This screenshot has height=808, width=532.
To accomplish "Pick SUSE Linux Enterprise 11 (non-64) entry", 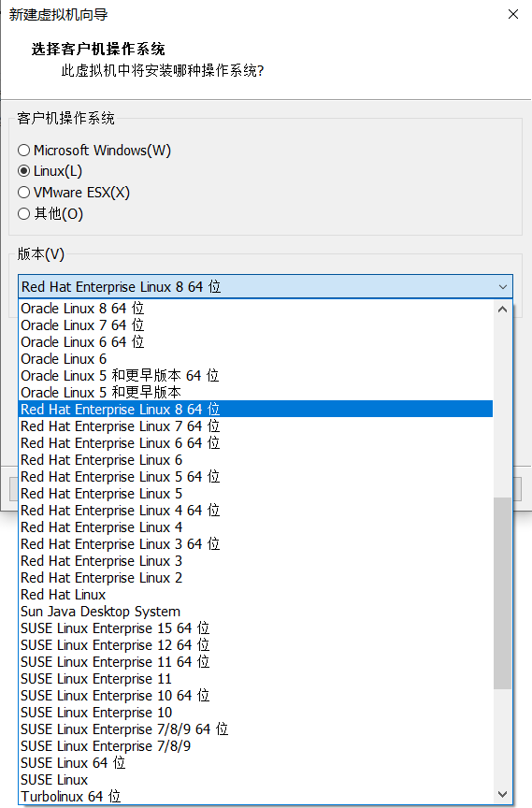I will 255,679.
